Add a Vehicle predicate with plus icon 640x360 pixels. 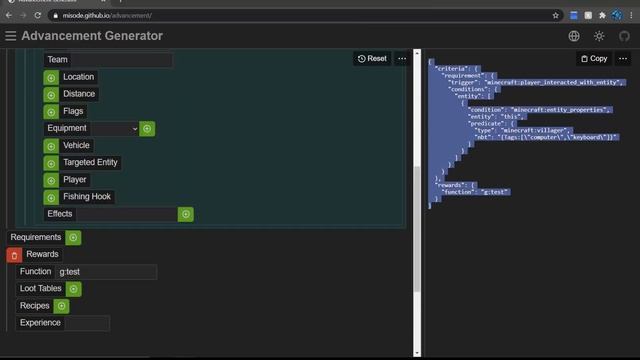coord(51,146)
